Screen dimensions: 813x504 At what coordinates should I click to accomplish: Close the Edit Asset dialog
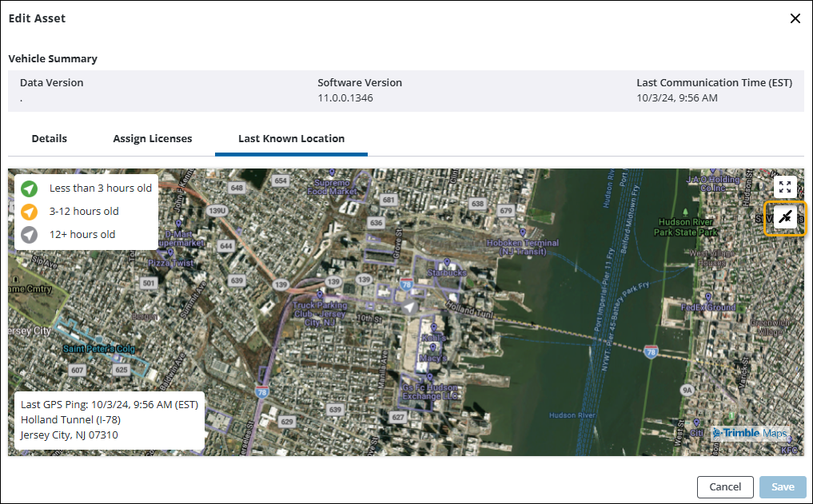coord(795,18)
